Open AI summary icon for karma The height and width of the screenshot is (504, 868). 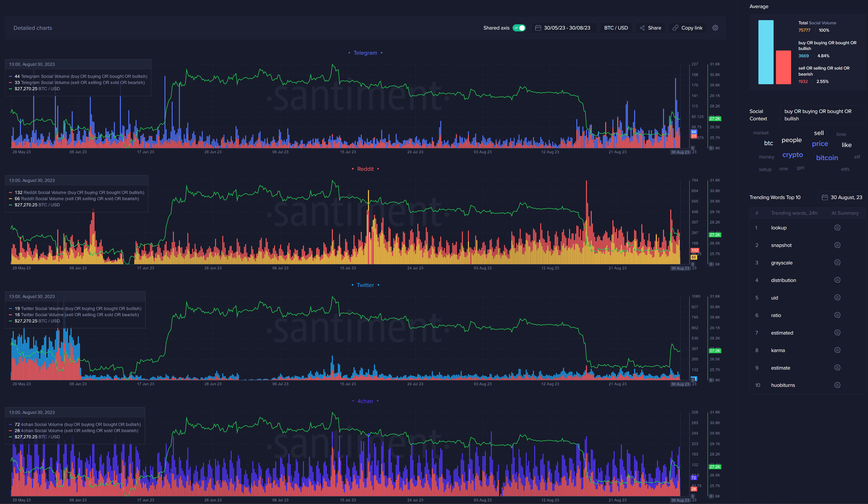tap(837, 350)
